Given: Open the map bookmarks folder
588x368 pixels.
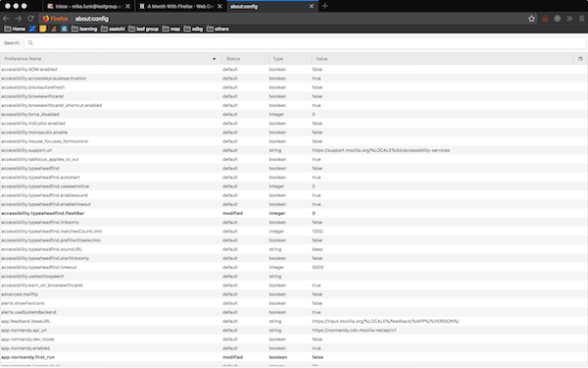Looking at the screenshot, I should coord(171,28).
